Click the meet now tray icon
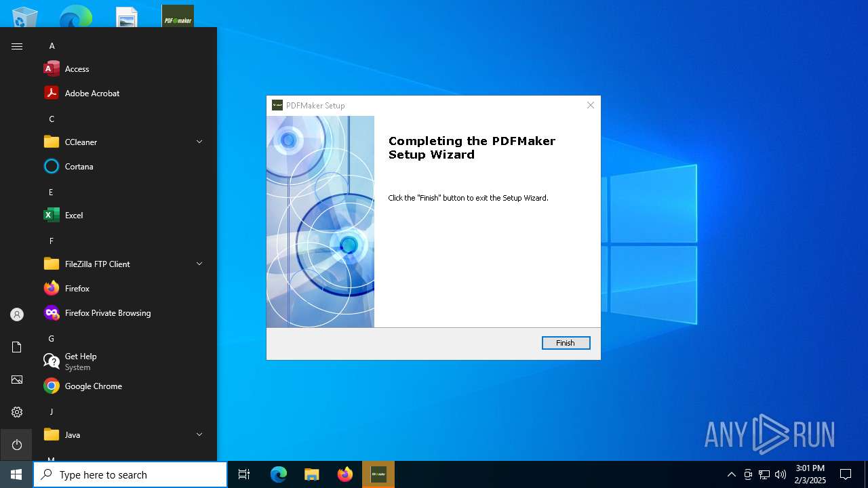The image size is (868, 488). tap(748, 474)
